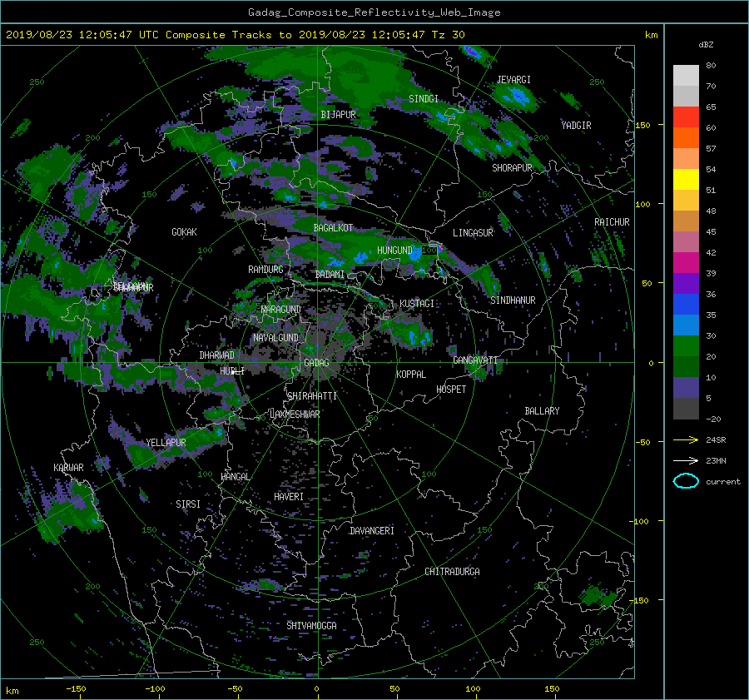The image size is (749, 700).
Task: Click the BALLARY label
Action: pyautogui.click(x=542, y=411)
